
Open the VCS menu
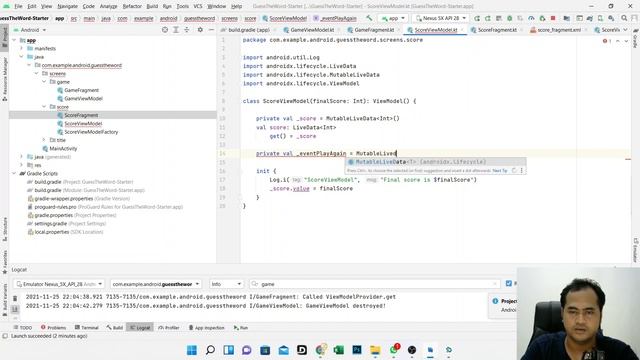(x=198, y=6)
